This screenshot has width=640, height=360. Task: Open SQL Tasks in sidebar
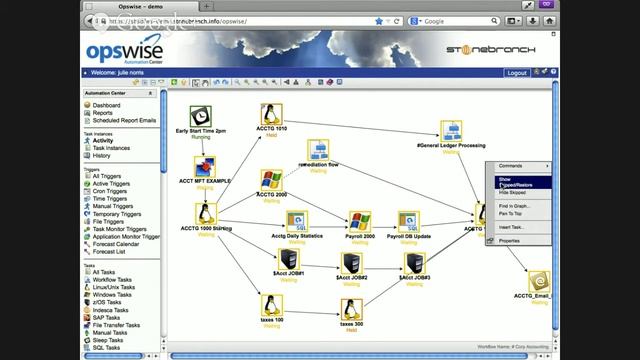pos(106,348)
